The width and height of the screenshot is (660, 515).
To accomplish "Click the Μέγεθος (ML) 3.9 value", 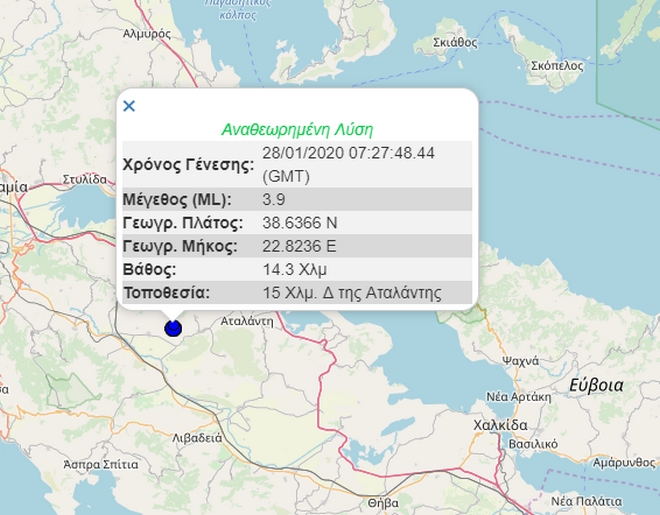I will pyautogui.click(x=273, y=198).
